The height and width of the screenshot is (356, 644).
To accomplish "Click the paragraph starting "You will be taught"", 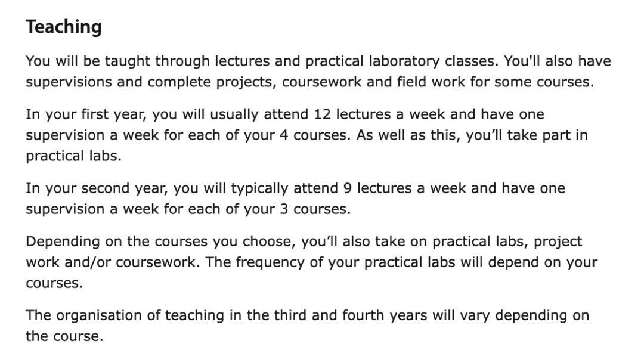I will coord(318,72).
